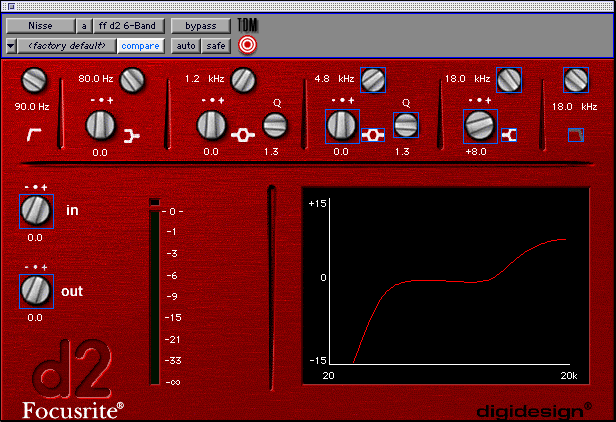Click the Focusrite logo text

click(x=73, y=410)
